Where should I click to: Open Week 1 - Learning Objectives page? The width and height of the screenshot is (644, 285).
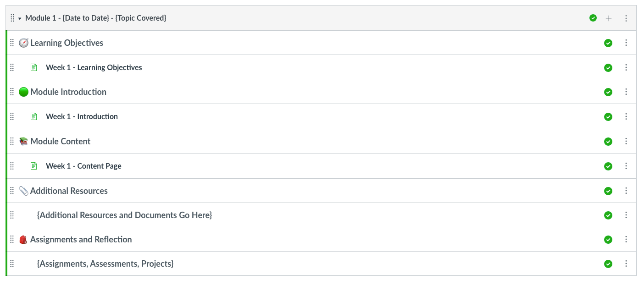coord(94,67)
